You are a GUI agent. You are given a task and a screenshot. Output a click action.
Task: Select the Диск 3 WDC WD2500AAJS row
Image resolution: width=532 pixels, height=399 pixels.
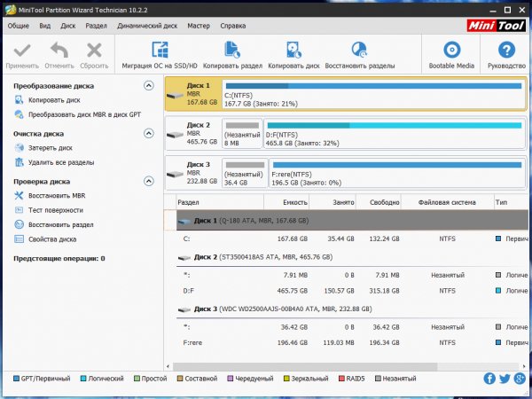[352, 309]
